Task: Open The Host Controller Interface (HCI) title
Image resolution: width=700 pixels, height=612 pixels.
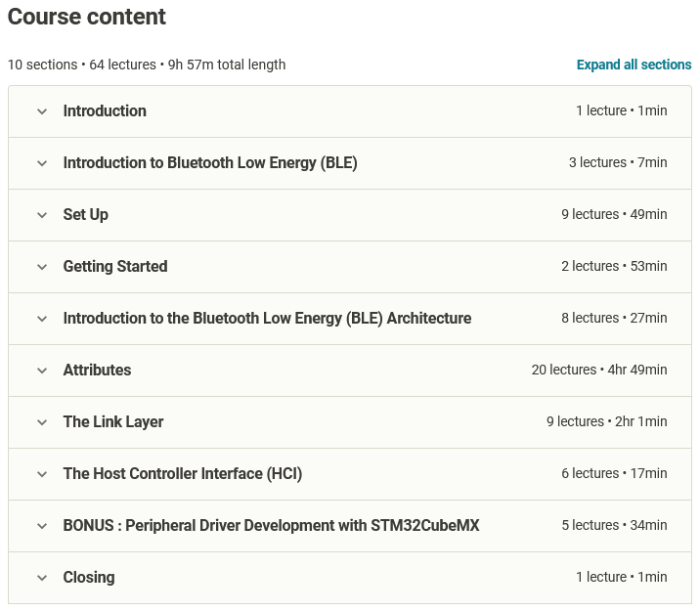Action: tap(183, 474)
